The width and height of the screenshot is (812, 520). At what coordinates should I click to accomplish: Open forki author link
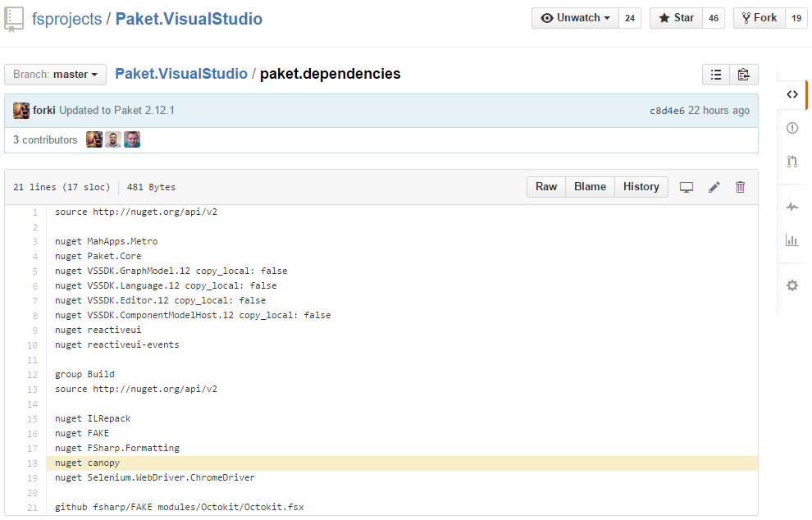pyautogui.click(x=44, y=111)
